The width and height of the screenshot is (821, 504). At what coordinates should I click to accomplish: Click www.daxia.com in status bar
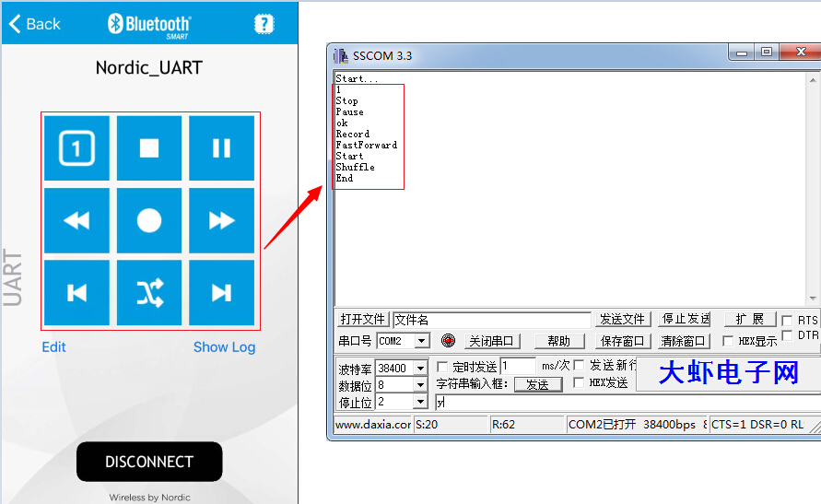click(373, 425)
